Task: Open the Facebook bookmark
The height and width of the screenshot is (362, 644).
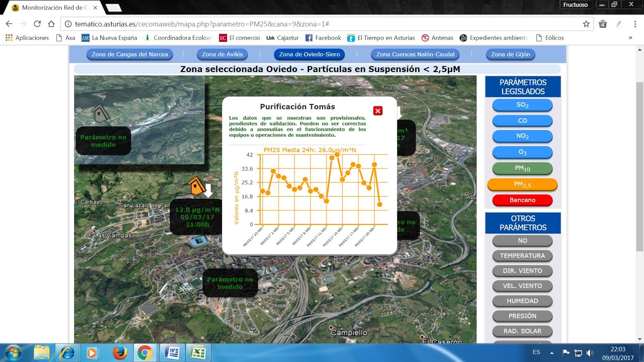Action: (323, 38)
